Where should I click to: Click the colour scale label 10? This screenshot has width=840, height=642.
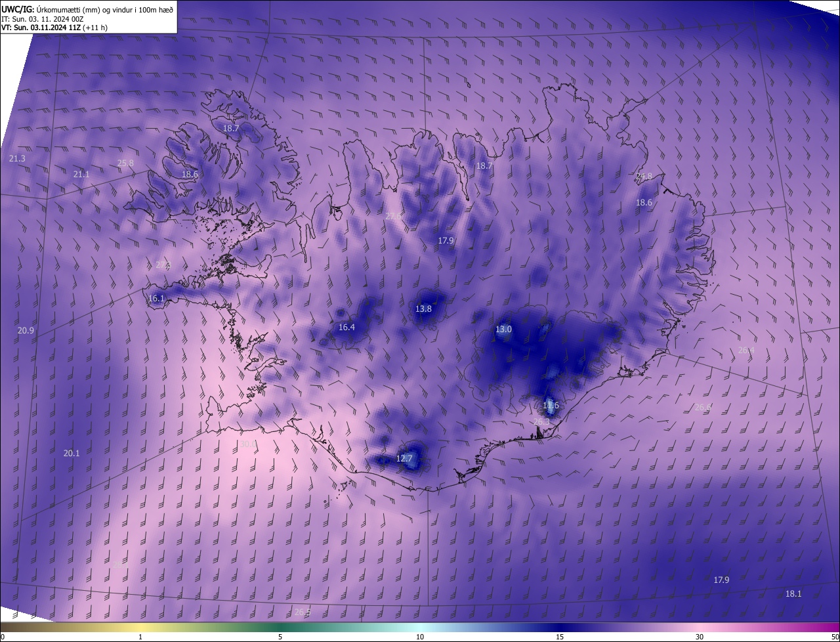pos(420,637)
